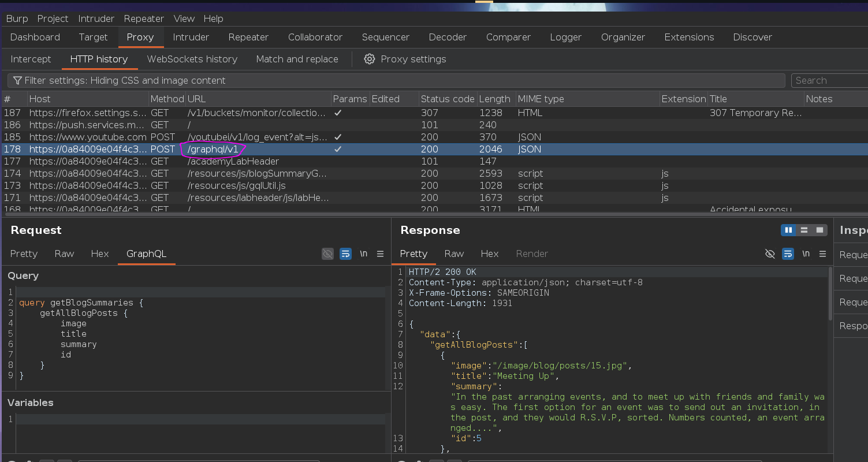Viewport: 868px width, 462px height.
Task: Click inside the Variables editor area
Action: [x=200, y=433]
